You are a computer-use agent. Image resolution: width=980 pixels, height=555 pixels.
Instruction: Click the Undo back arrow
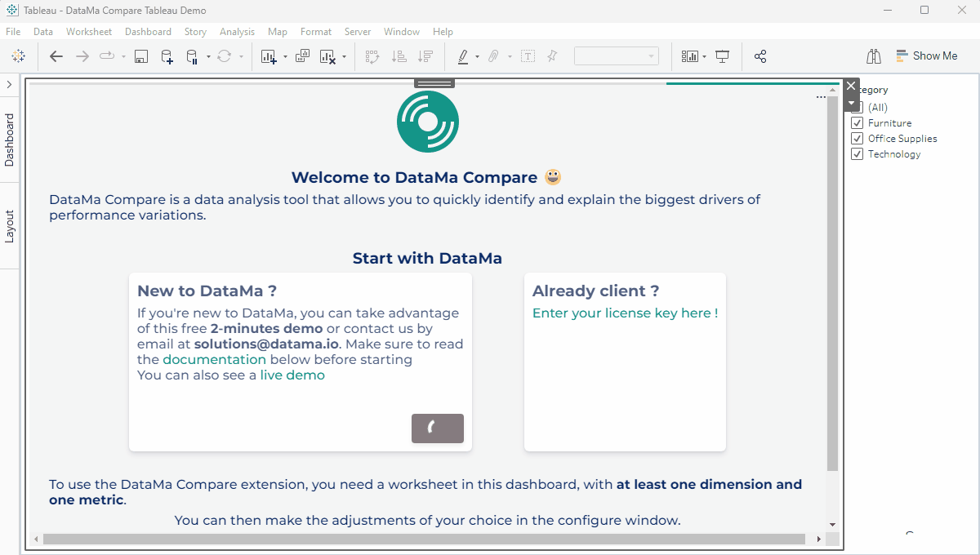point(56,56)
